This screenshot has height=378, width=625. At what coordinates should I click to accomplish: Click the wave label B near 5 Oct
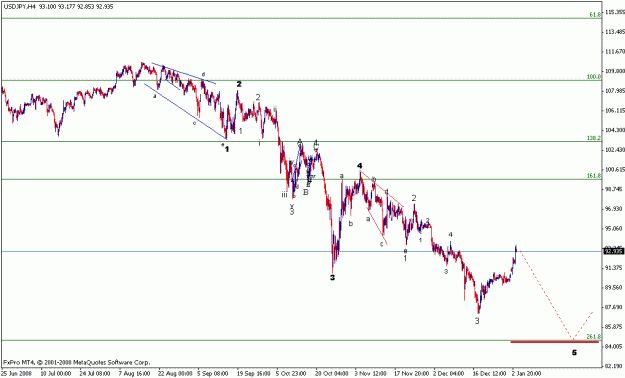pos(306,192)
